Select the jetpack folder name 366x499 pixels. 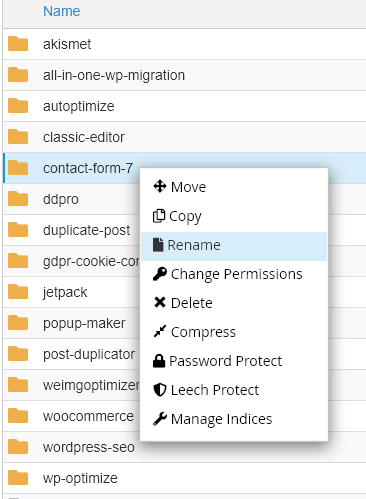click(x=65, y=293)
